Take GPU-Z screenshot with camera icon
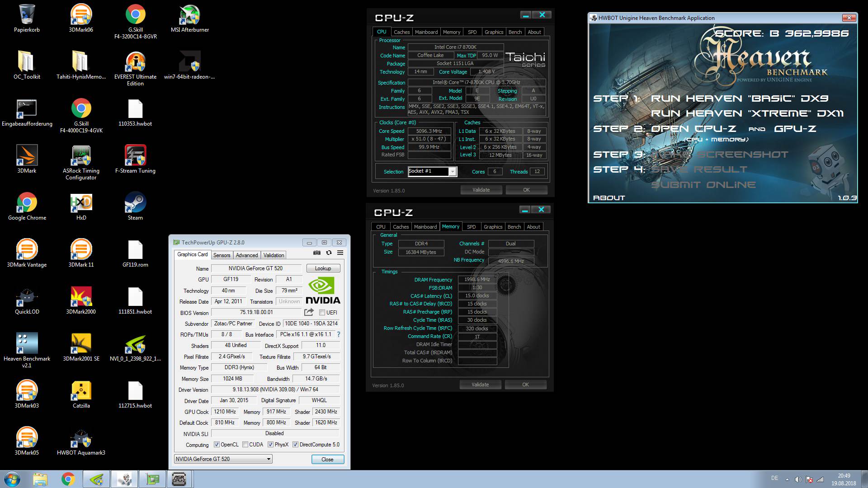 pos(317,253)
